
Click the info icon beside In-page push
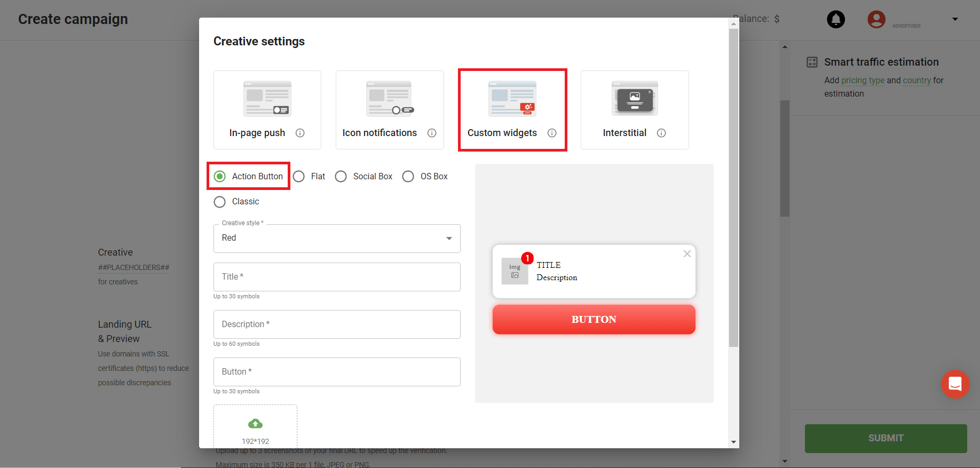[x=300, y=133]
